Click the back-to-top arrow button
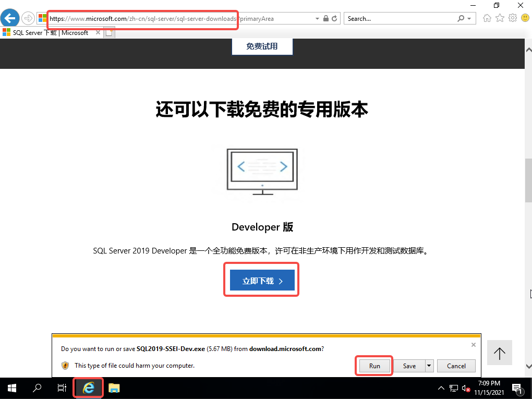 click(x=500, y=353)
